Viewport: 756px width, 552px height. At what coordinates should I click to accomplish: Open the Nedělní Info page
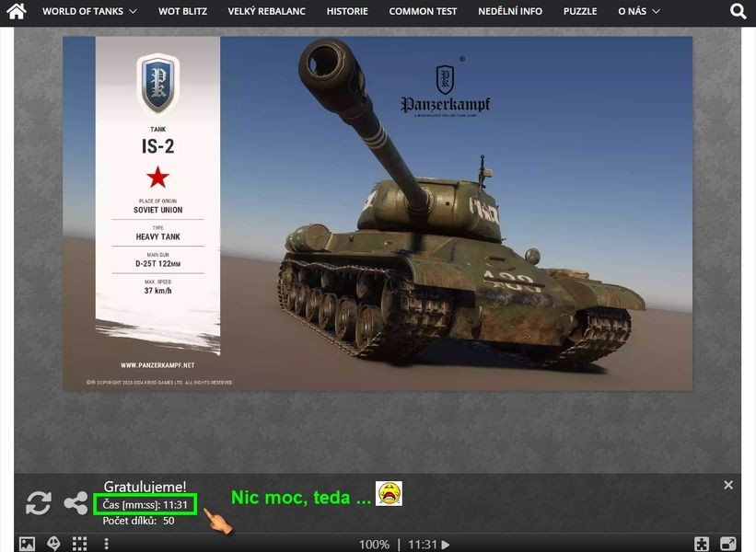click(509, 12)
